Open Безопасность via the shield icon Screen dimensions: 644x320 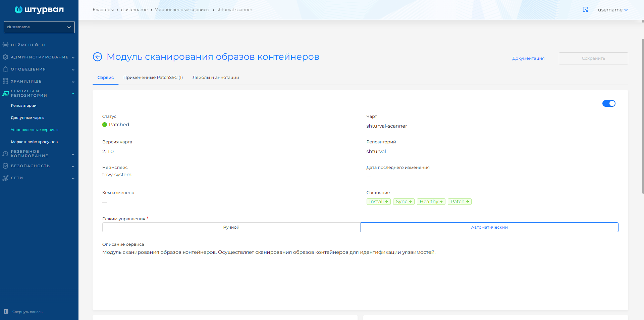5,166
